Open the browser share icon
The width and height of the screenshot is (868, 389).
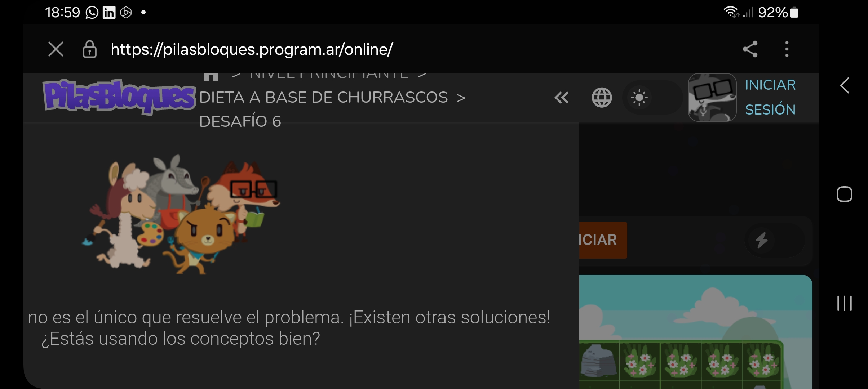click(x=750, y=49)
